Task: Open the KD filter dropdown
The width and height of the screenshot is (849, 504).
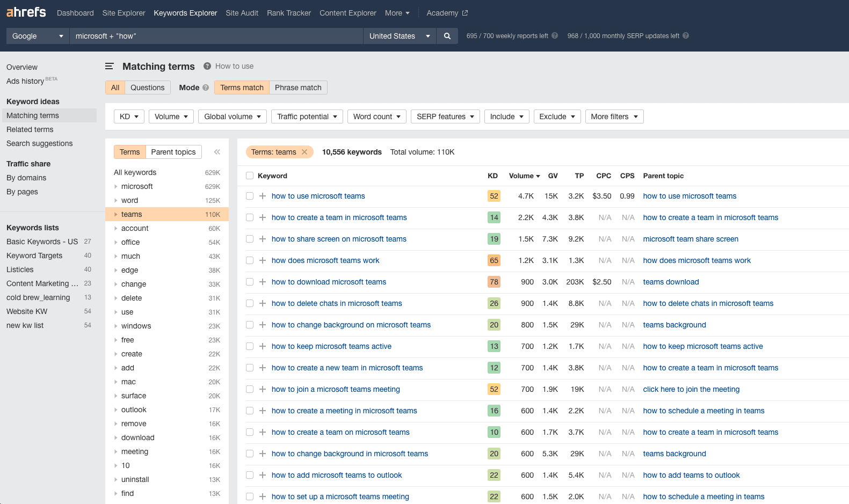Action: 129,116
